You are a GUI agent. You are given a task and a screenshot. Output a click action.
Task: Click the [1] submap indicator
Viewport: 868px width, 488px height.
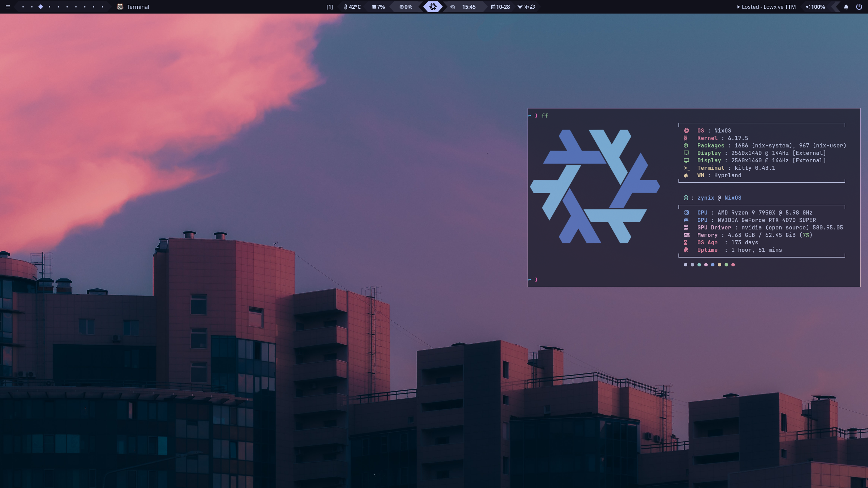pyautogui.click(x=330, y=7)
